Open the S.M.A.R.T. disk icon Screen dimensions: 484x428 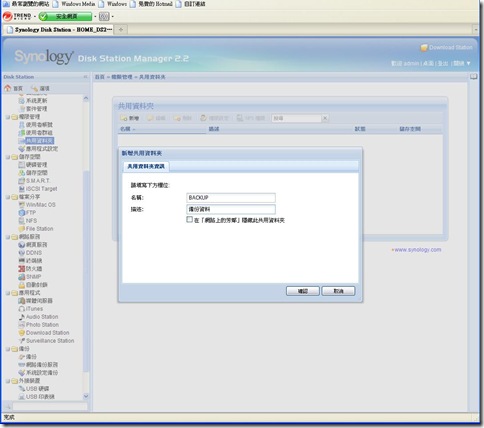[x=22, y=181]
